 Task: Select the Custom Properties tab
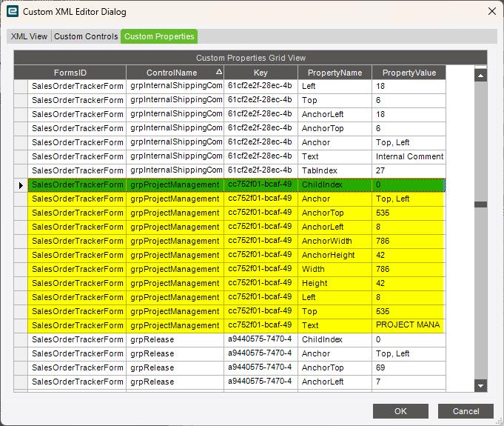pos(159,36)
